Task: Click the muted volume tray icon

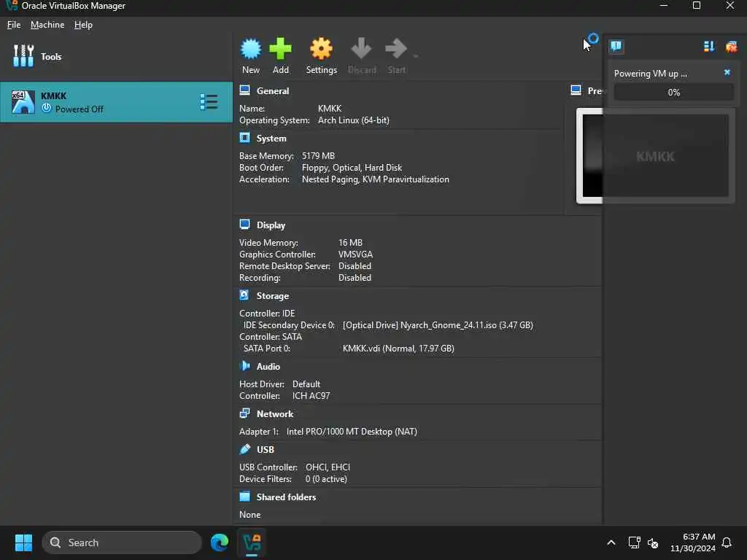Action: click(653, 542)
